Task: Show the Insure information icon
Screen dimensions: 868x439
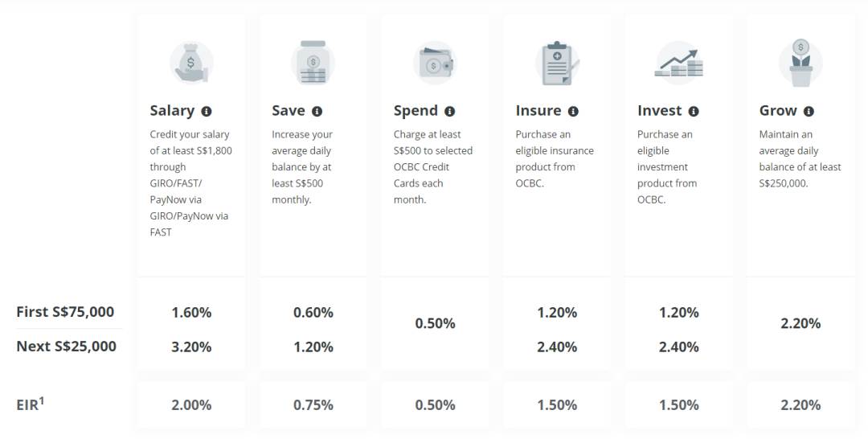Action: [573, 111]
